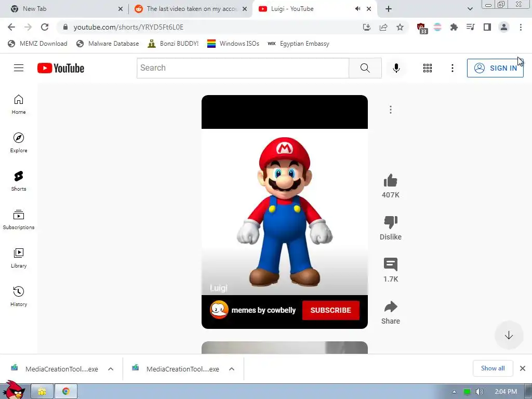
Task: Click Show all downloads
Action: (493, 368)
